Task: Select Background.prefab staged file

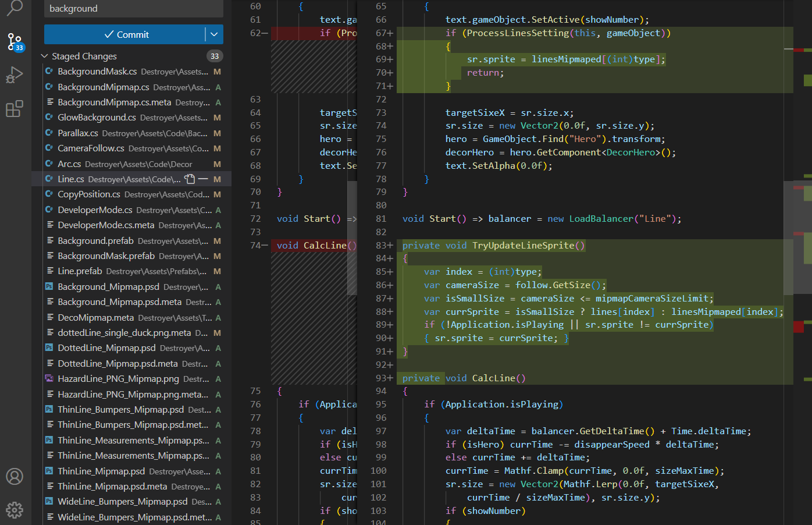Action: click(x=131, y=240)
